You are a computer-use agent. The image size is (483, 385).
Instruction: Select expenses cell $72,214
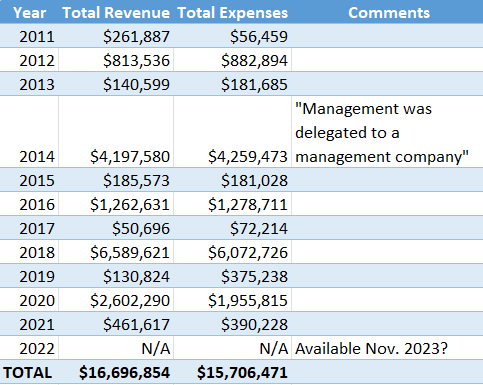232,228
